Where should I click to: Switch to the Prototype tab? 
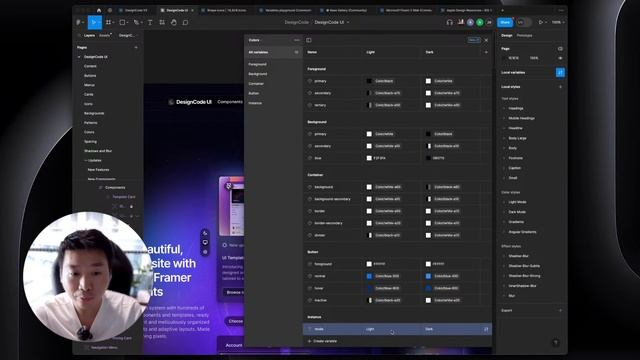point(524,36)
